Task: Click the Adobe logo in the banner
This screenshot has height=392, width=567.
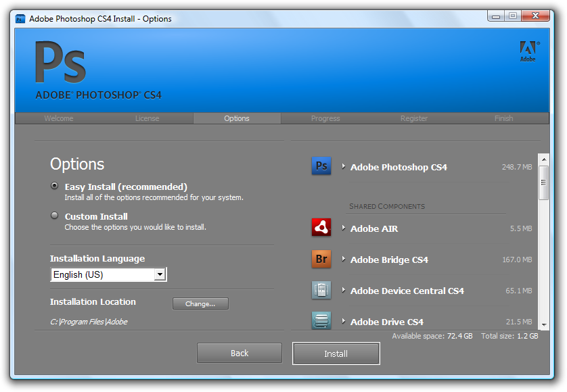Action: point(528,51)
